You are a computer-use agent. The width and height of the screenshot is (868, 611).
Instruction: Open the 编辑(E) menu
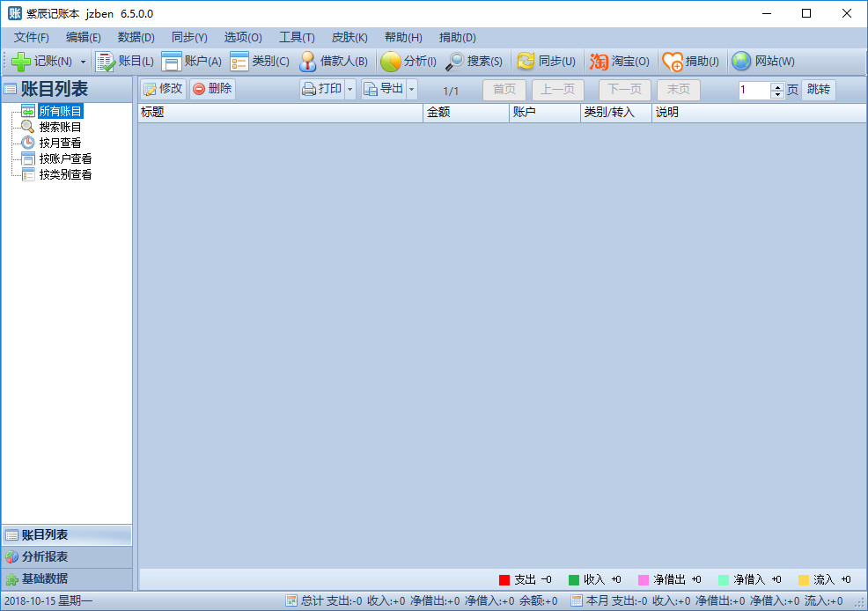click(x=83, y=38)
